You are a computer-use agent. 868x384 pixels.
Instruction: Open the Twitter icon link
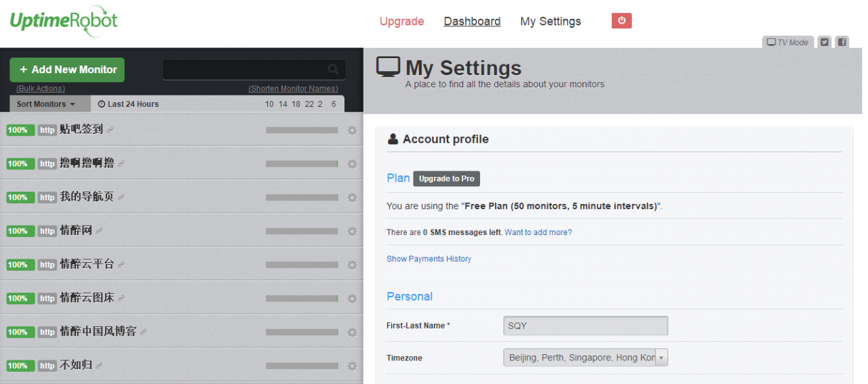tap(824, 42)
